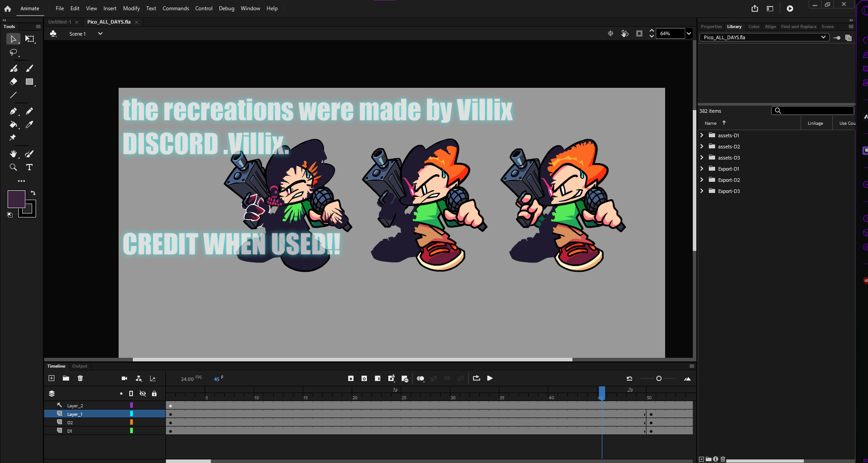Open the Loop playback control
Screen dimensions: 868x463
(x=476, y=378)
